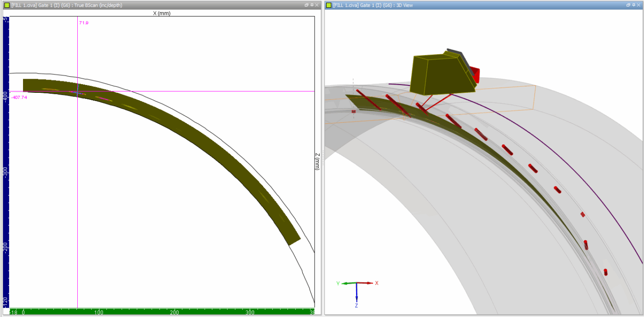Float the 3D View panel window
644x317 pixels.
[628, 5]
